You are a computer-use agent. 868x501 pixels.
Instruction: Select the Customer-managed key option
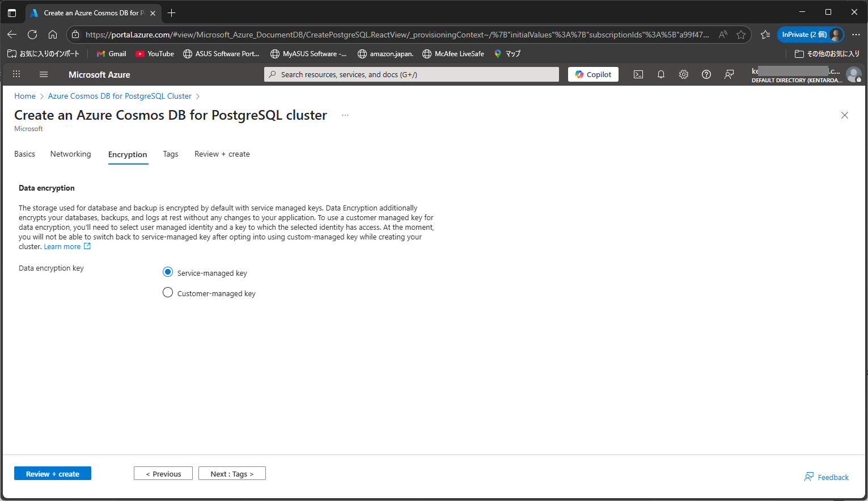(168, 292)
